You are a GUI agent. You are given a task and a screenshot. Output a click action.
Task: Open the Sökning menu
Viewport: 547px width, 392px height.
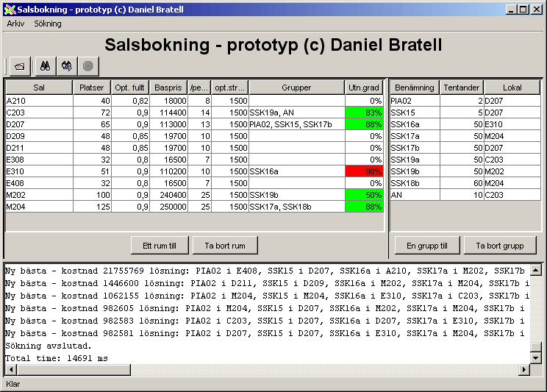pyautogui.click(x=48, y=24)
